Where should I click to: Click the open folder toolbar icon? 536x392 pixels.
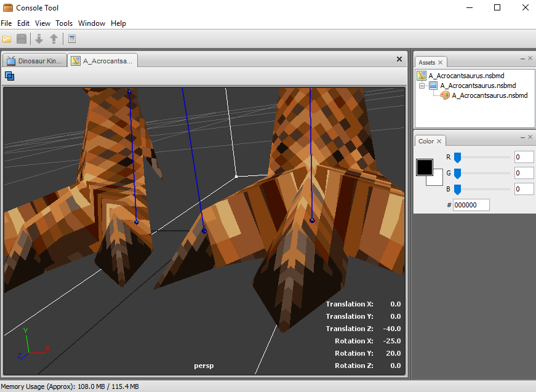click(7, 39)
